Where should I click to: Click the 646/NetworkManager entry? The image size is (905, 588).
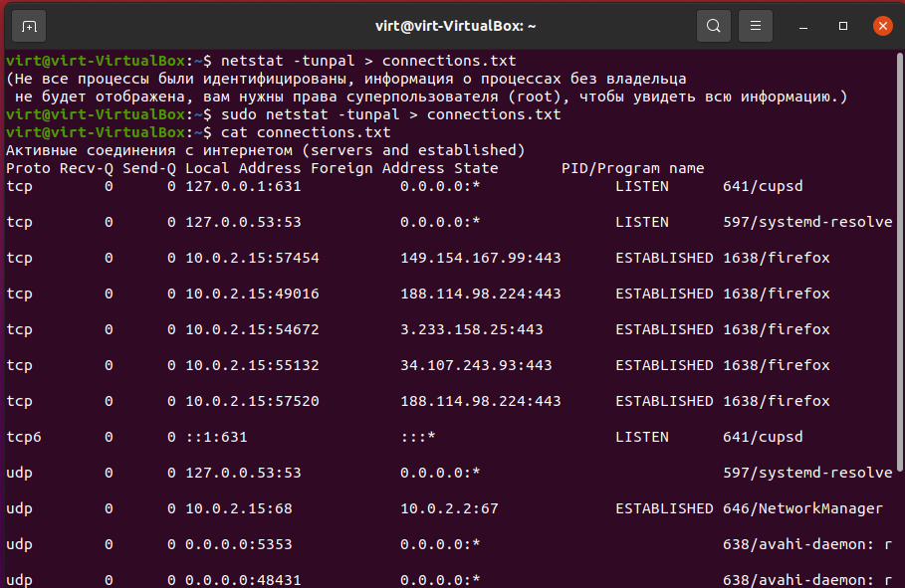pyautogui.click(x=802, y=508)
